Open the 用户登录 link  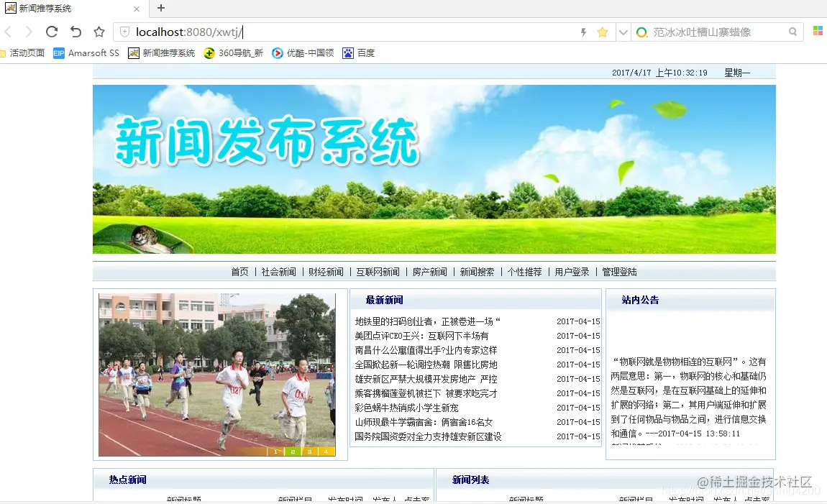click(x=572, y=272)
